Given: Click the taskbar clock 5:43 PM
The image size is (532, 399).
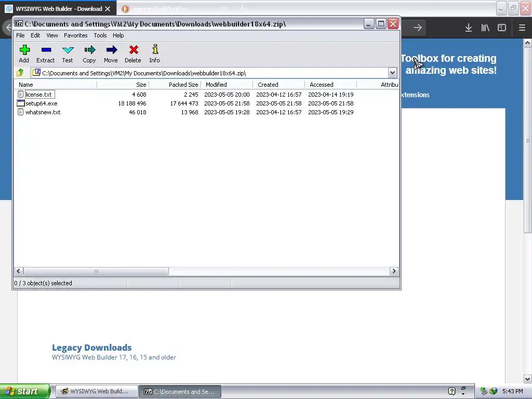Looking at the screenshot, I should (512, 391).
